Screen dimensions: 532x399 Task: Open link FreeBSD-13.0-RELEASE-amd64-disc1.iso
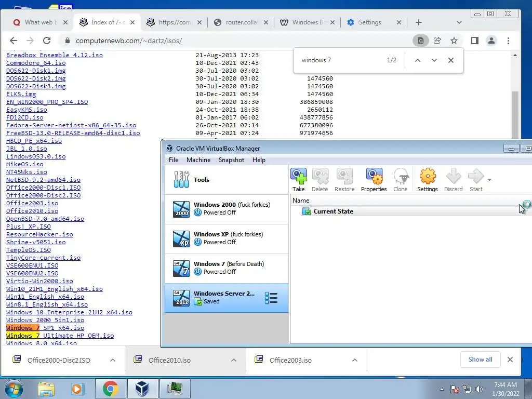(x=73, y=133)
